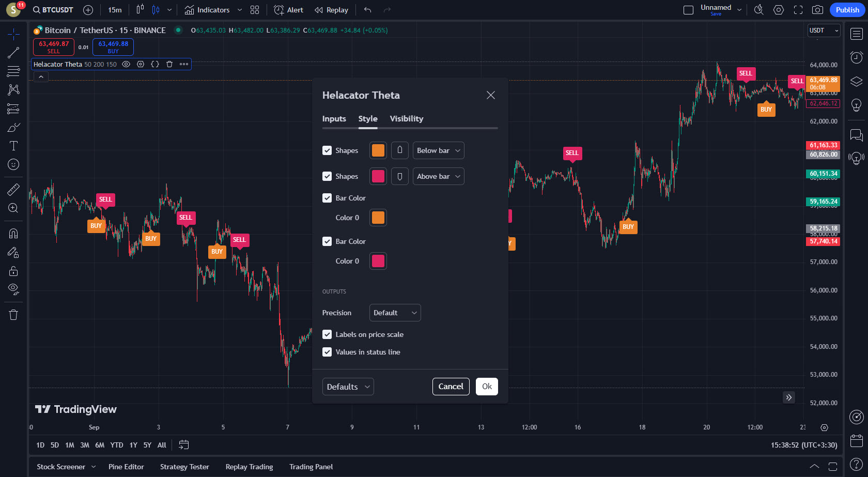Open the Below bar location dropdown
This screenshot has width=868, height=477.
(438, 150)
